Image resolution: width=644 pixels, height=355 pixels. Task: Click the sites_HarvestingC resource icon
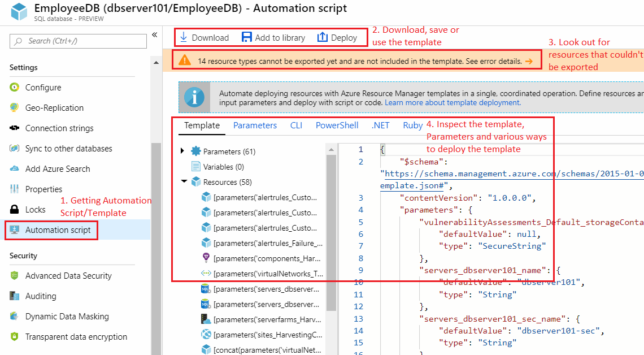click(x=206, y=335)
